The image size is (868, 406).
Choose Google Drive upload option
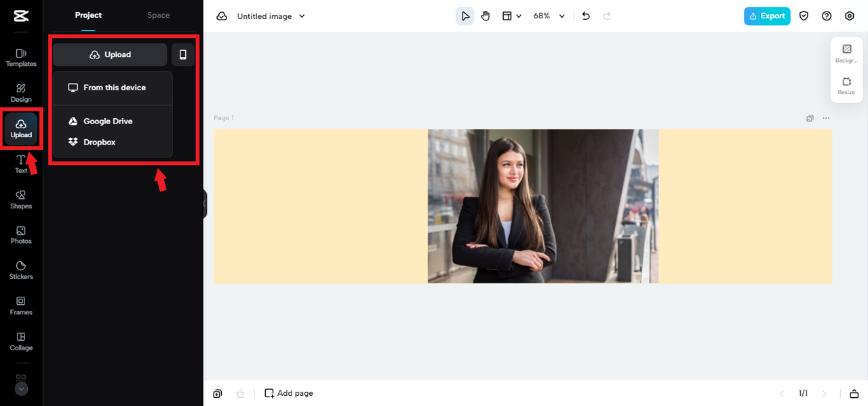pos(113,121)
